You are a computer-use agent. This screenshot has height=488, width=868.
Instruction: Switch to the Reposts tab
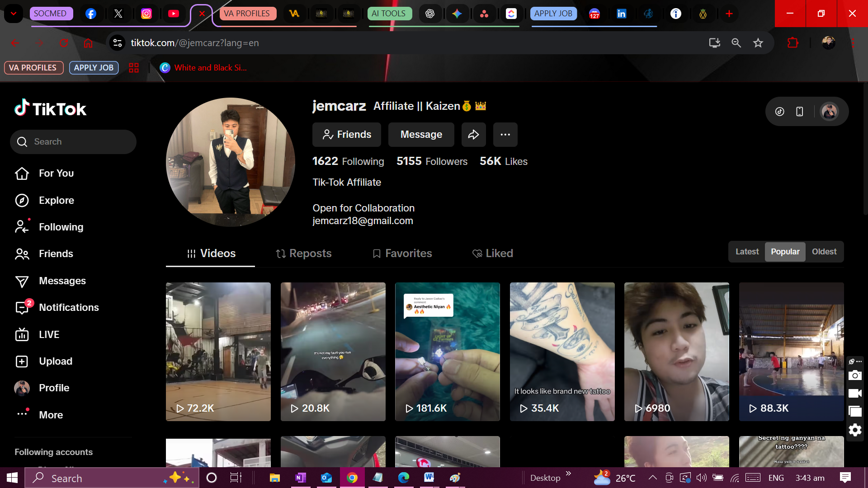point(304,253)
